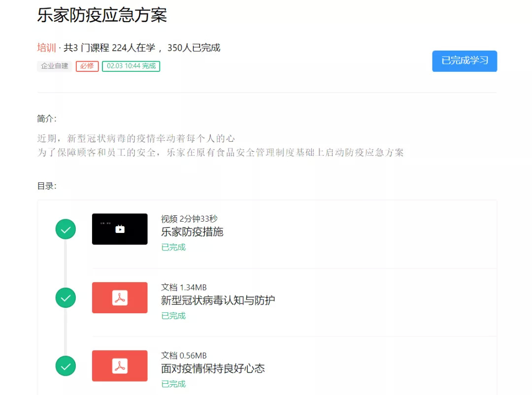The height and width of the screenshot is (395, 532).
Task: Open the course title 乐家防疫措施
Action: point(192,232)
